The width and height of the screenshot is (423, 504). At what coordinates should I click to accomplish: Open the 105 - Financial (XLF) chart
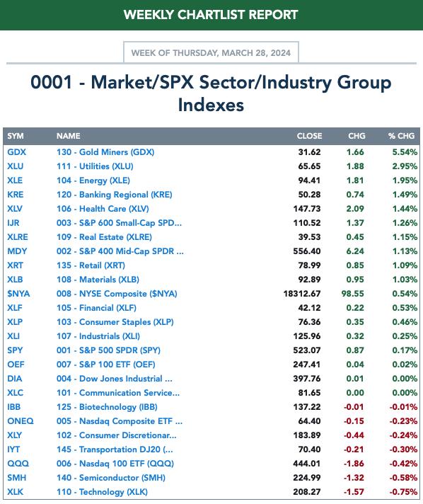[x=96, y=308]
